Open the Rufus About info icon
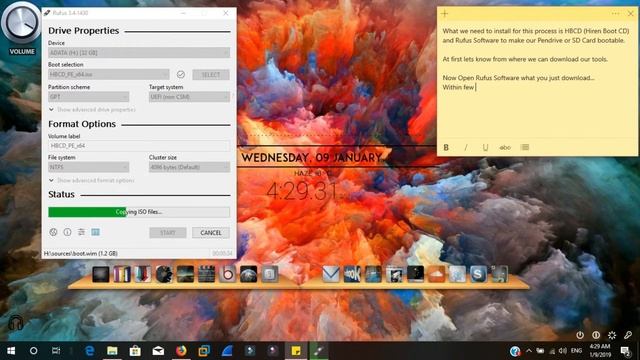 67,232
